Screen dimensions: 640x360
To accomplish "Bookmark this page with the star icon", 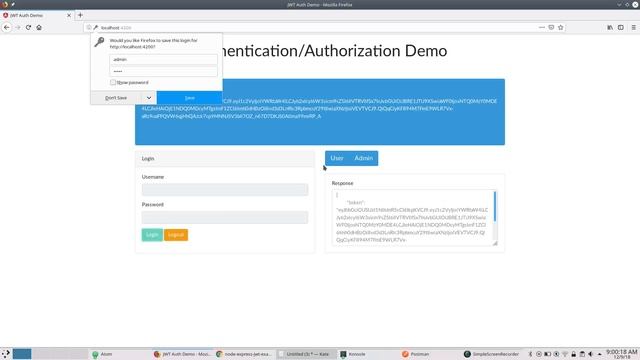I will (560, 27).
